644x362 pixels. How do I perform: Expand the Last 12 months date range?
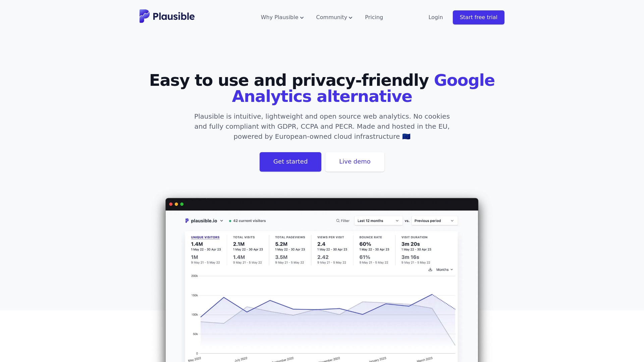click(378, 221)
